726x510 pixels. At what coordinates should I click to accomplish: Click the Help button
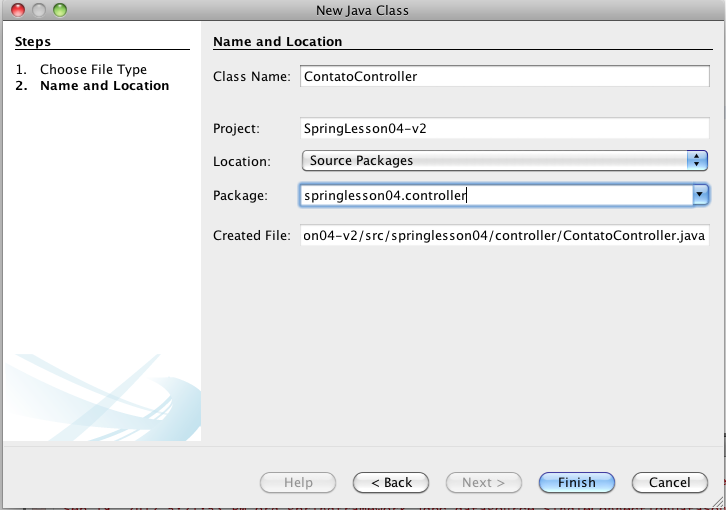(298, 483)
